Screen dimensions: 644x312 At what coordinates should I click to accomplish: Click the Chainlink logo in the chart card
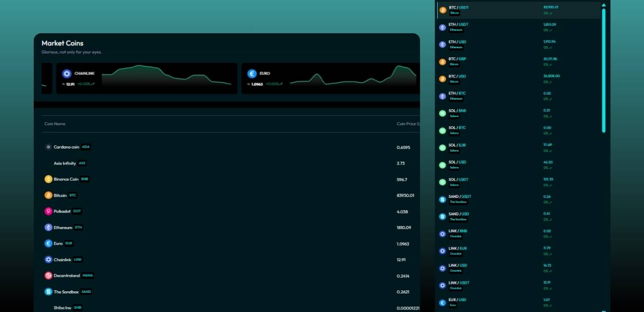(66, 74)
